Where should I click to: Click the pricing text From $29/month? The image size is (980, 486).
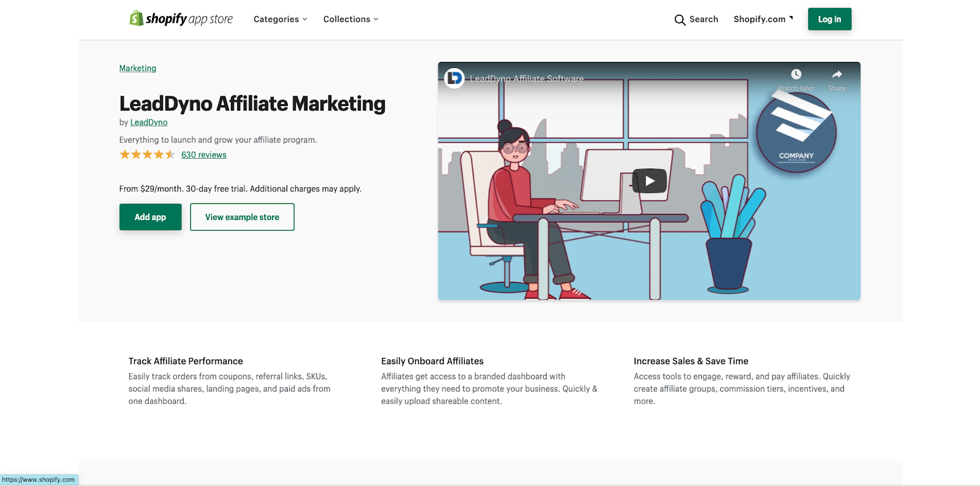coord(241,189)
